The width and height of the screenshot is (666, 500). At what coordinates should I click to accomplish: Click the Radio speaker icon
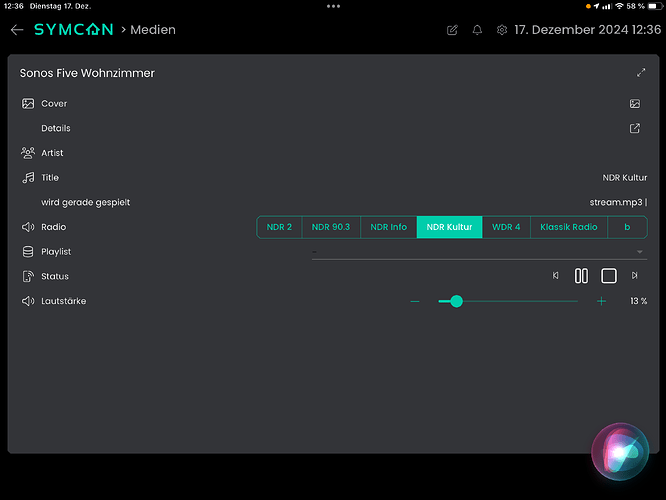point(28,227)
